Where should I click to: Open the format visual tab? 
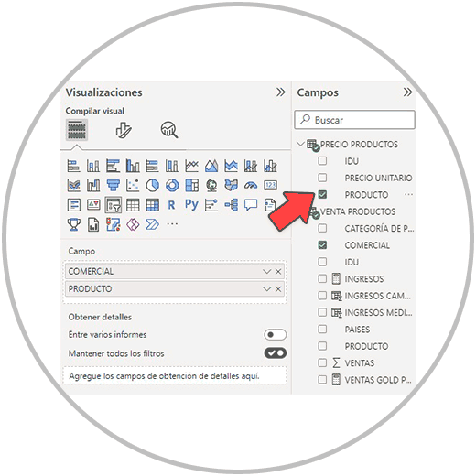click(x=124, y=130)
